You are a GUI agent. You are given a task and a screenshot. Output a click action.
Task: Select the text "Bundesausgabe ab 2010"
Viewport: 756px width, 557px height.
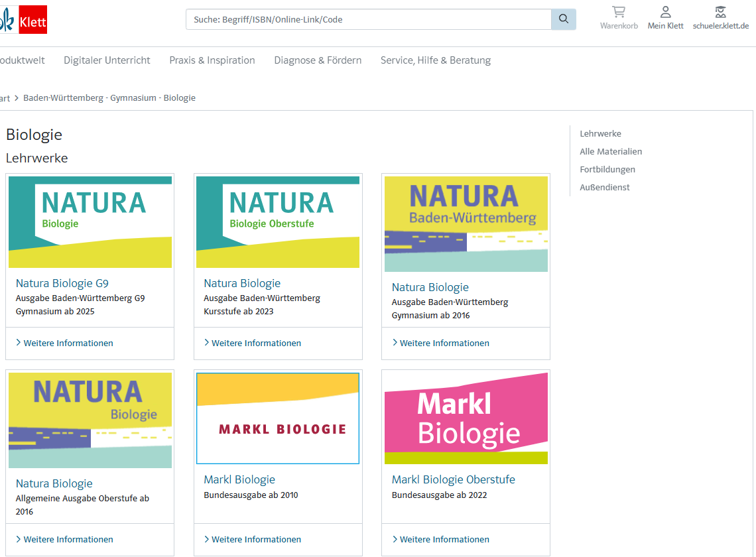pos(251,495)
